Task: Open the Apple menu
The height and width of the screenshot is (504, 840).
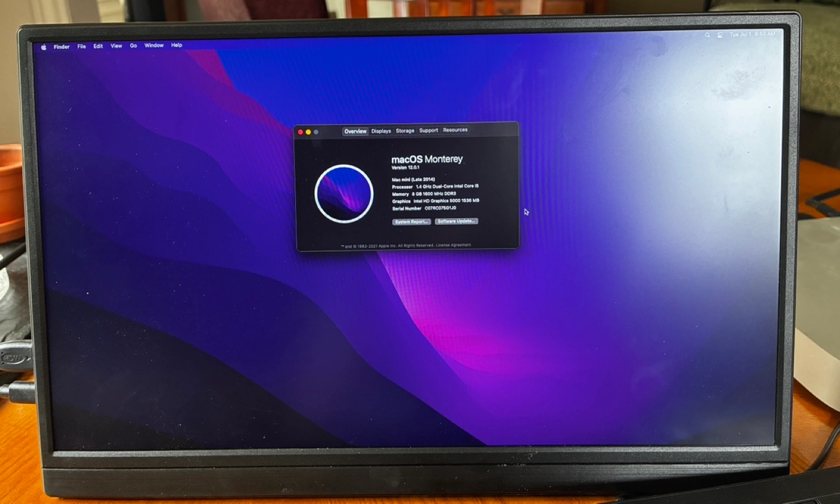Action: [x=44, y=47]
